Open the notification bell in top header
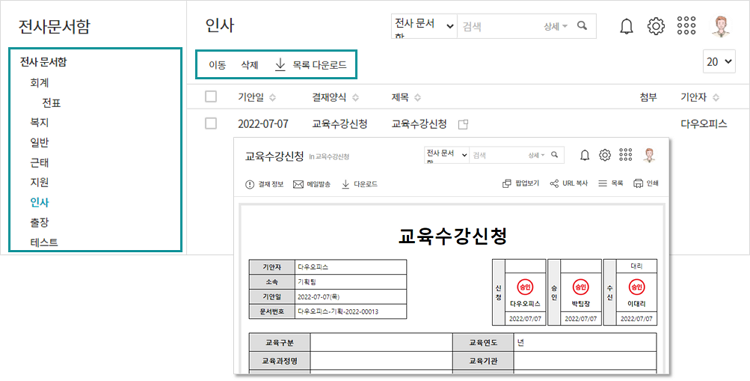 click(626, 26)
